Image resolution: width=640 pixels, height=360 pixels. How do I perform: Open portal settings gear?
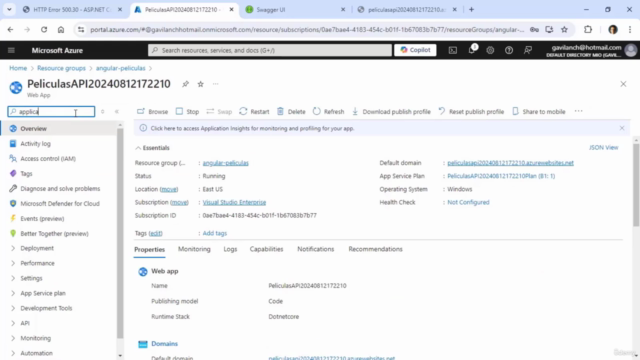[490, 50]
